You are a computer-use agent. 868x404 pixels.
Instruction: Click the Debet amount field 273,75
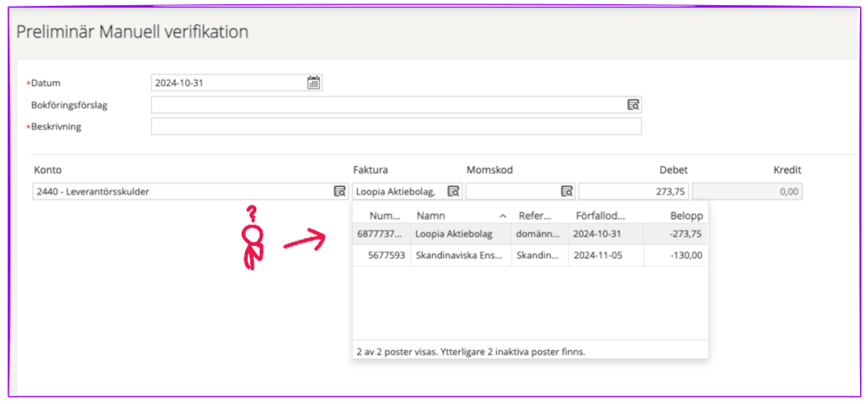point(633,191)
